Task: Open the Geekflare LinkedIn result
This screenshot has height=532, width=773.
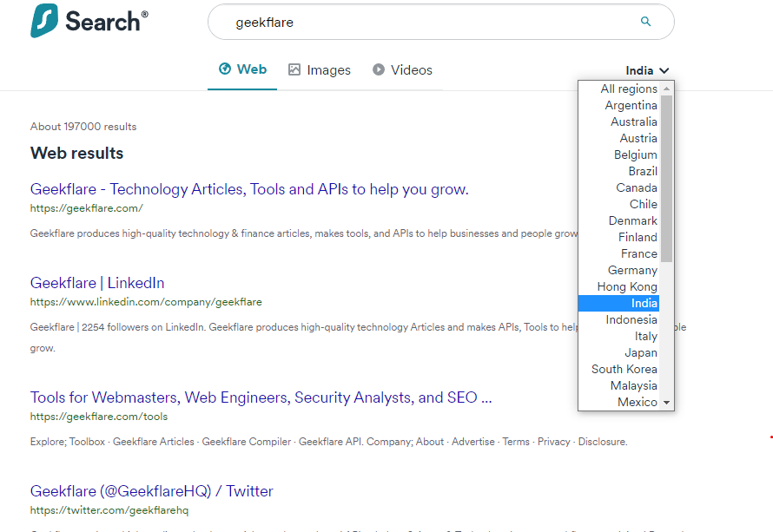Action: click(x=97, y=283)
